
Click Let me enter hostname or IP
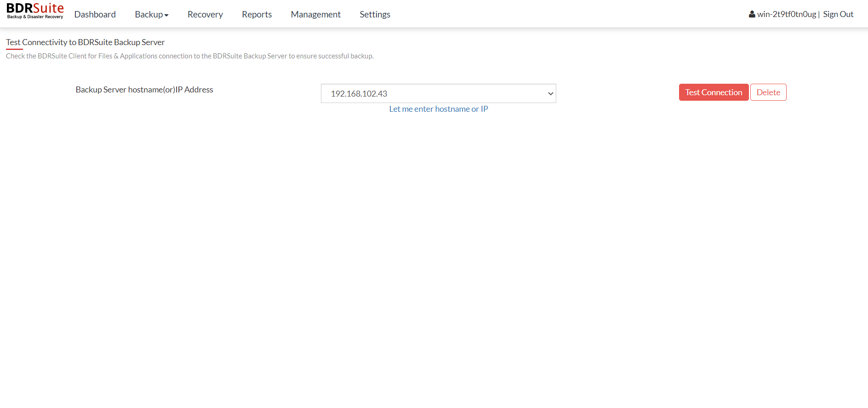click(439, 109)
